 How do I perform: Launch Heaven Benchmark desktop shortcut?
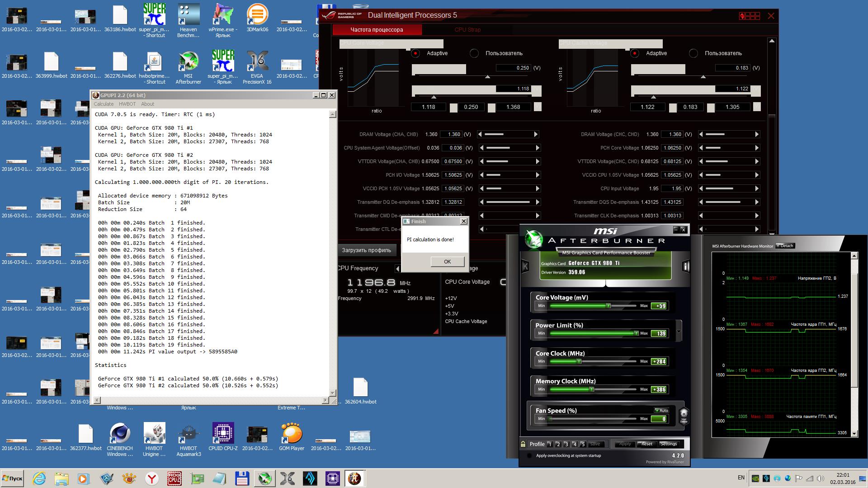click(188, 20)
